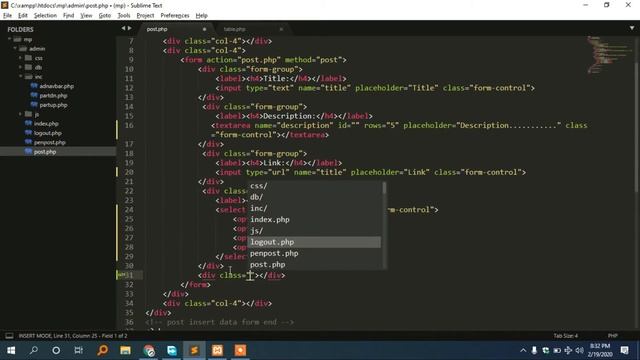
Task: Open the Selection menu
Action: tap(45, 16)
